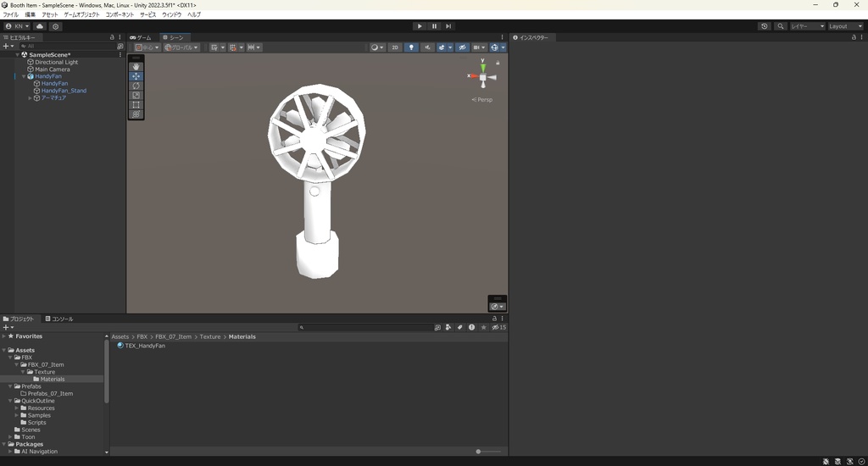Toggle scene lighting bulb
The width and height of the screenshot is (868, 466).
(411, 47)
